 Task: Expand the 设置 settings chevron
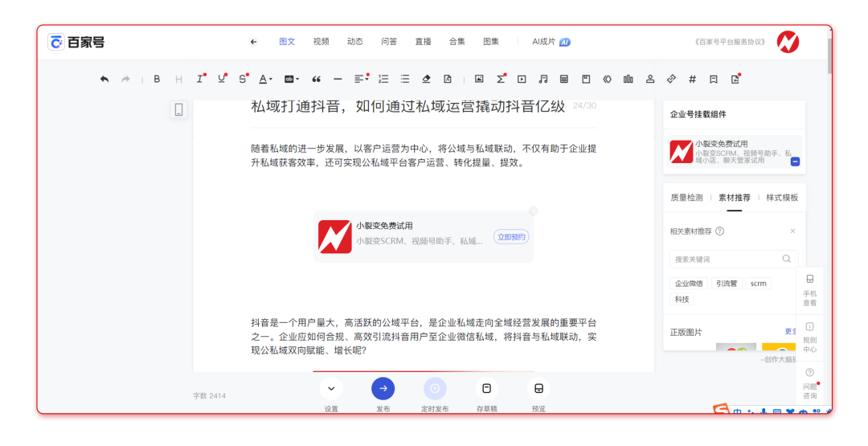pos(331,389)
